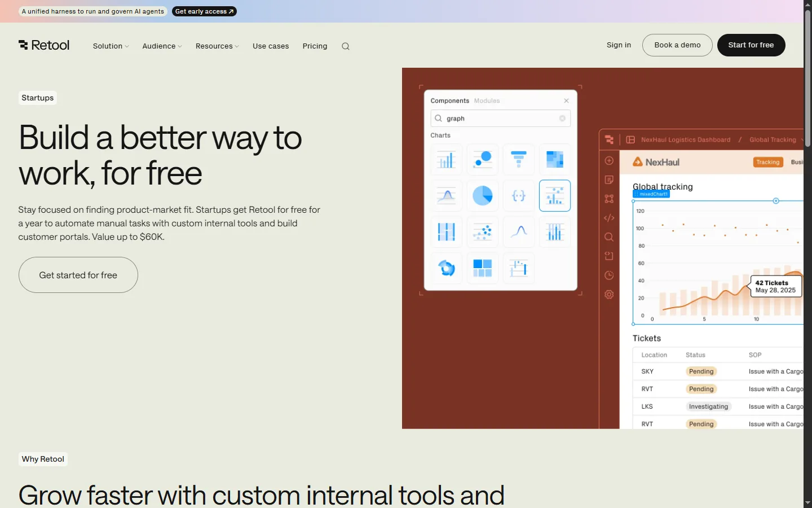Click the page vertical scrollbar thumb
The image size is (812, 508).
(807, 79)
